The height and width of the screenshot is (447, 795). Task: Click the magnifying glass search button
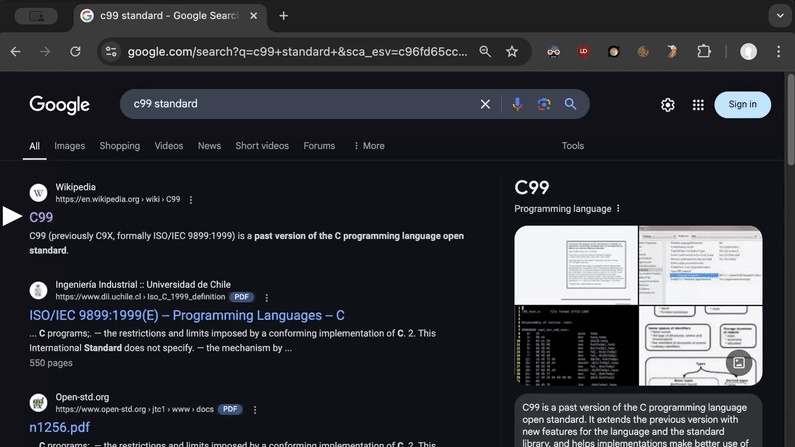point(571,104)
